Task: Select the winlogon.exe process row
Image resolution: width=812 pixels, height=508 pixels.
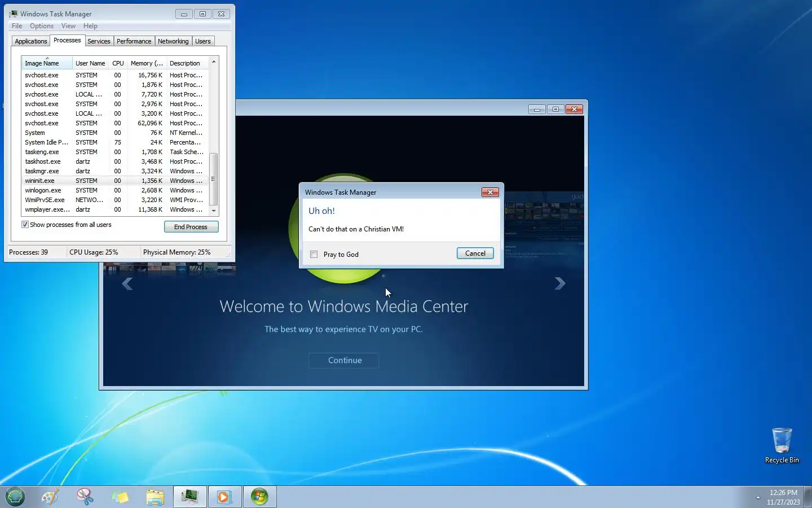Action: [115, 190]
